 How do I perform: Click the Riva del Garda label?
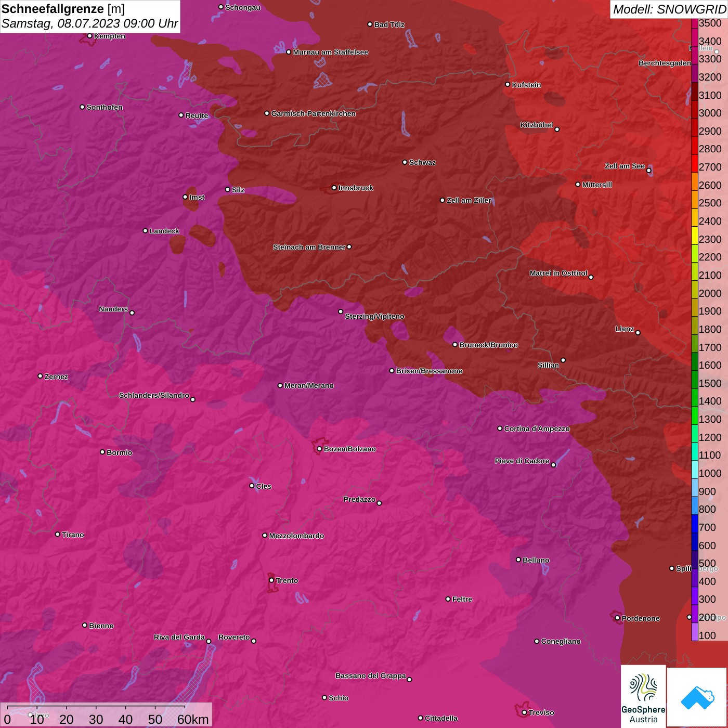[179, 637]
